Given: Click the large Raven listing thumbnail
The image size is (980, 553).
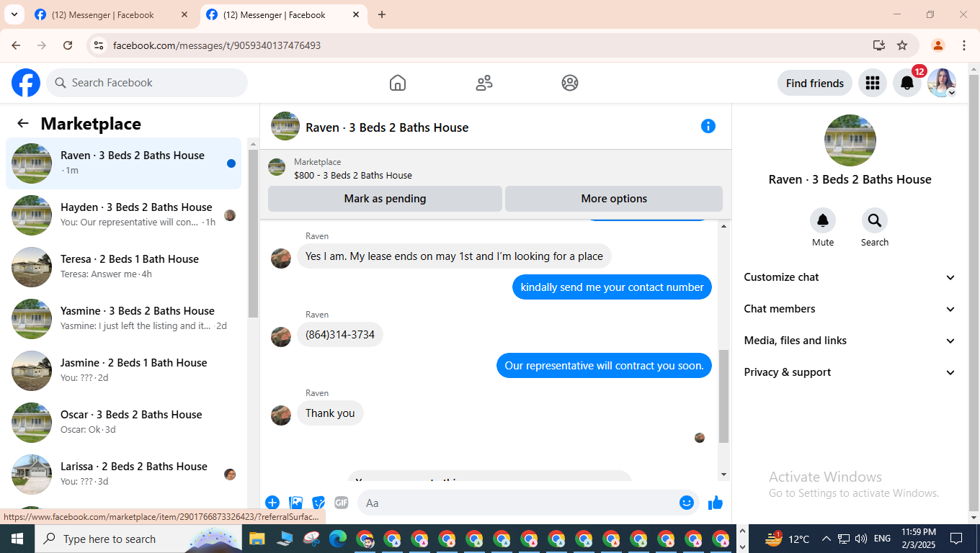Looking at the screenshot, I should pyautogui.click(x=850, y=140).
